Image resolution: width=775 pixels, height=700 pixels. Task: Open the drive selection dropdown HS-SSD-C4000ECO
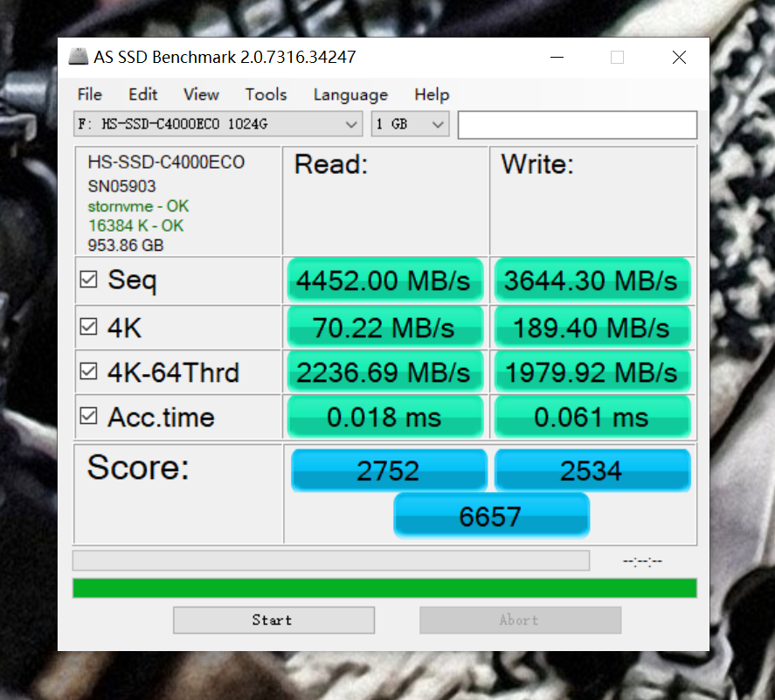click(218, 123)
